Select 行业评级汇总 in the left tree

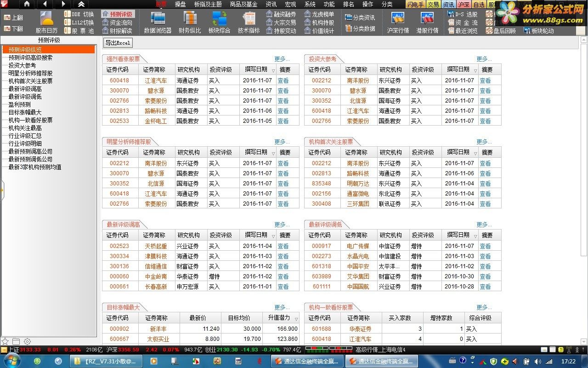[25, 136]
